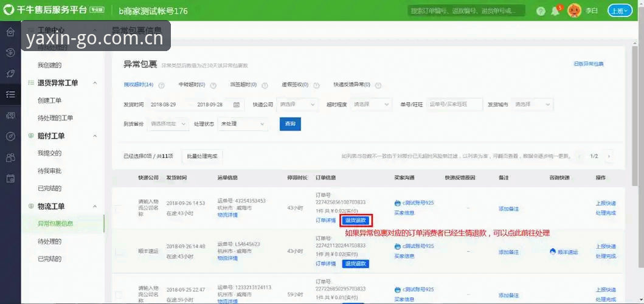
Task: Click the 顺丰速运 consult icon in second row
Action: pos(553,252)
